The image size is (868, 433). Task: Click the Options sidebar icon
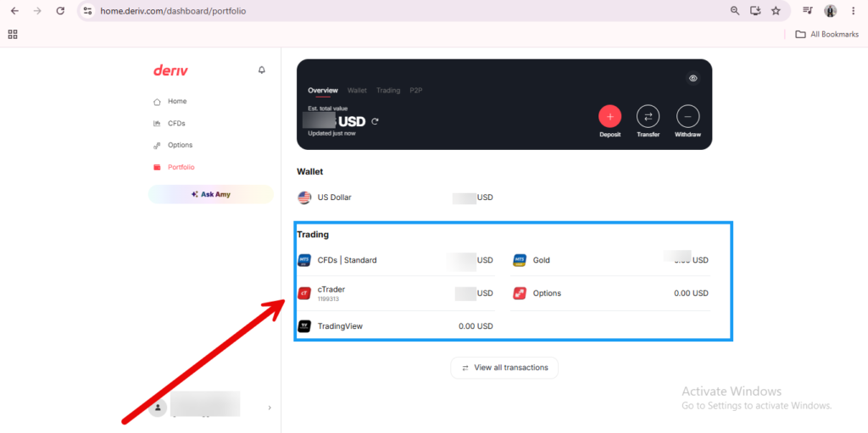point(157,146)
